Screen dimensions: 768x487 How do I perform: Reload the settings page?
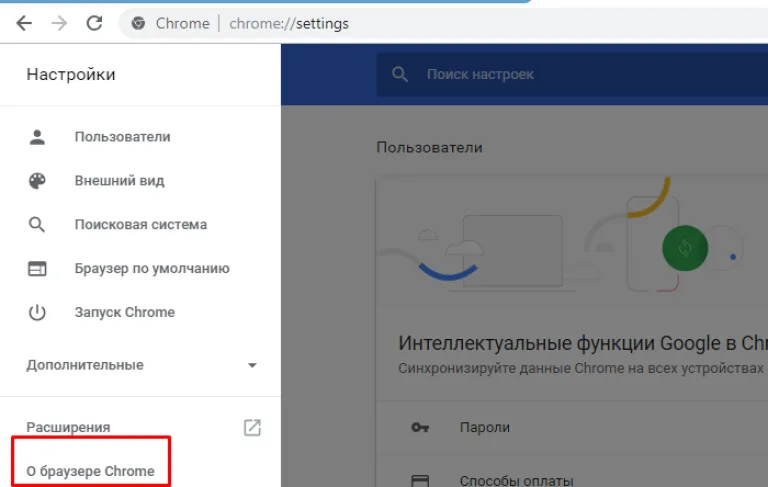pos(94,23)
